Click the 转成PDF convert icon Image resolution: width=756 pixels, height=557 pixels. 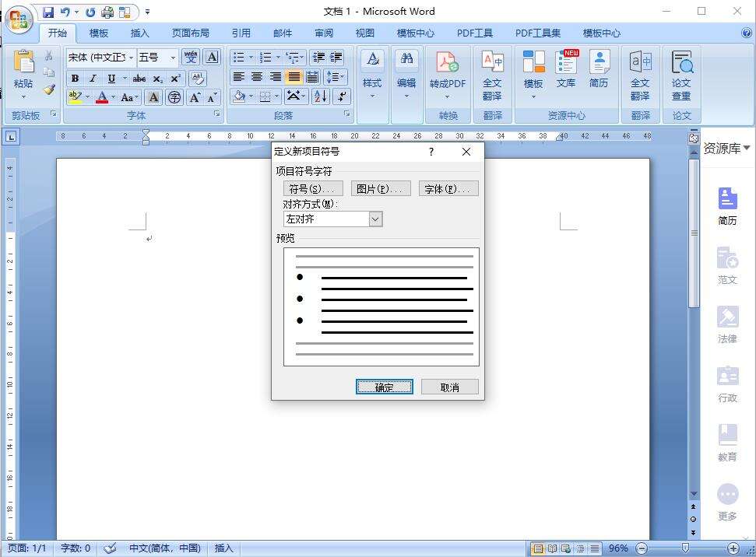[x=448, y=72]
